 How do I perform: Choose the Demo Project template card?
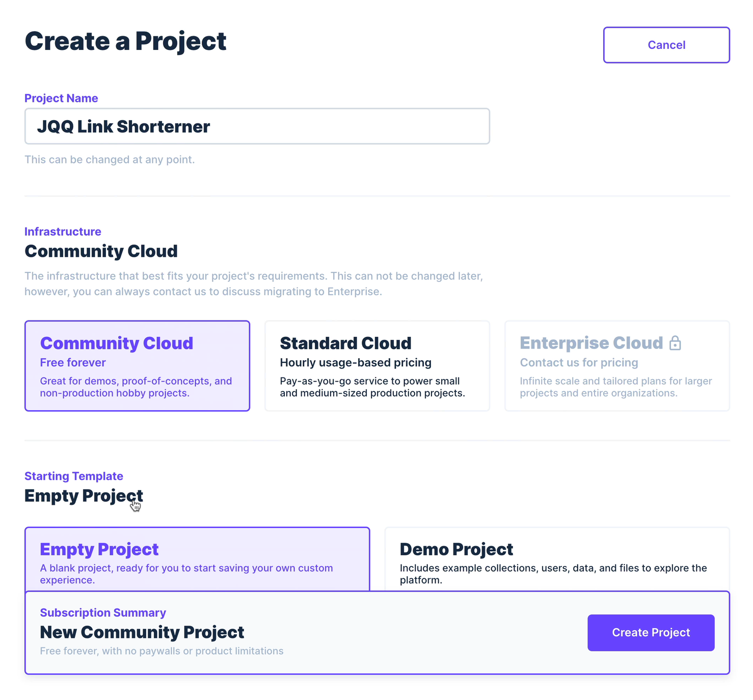557,559
